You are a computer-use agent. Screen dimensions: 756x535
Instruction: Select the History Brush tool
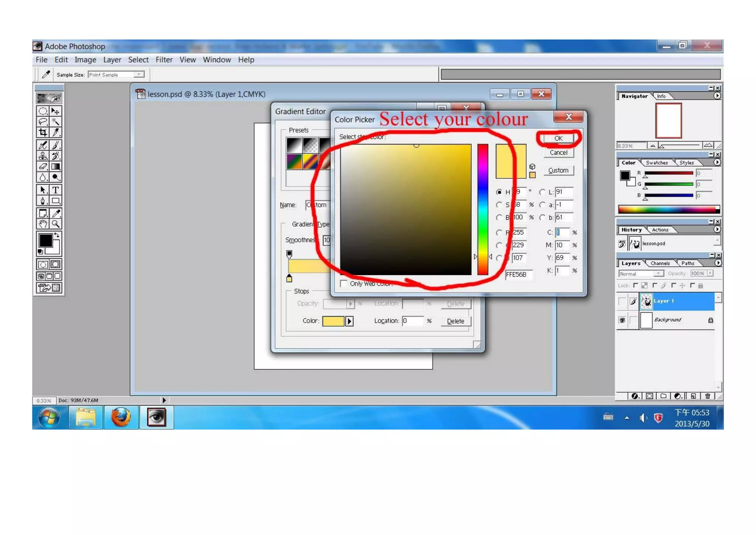[x=55, y=156]
